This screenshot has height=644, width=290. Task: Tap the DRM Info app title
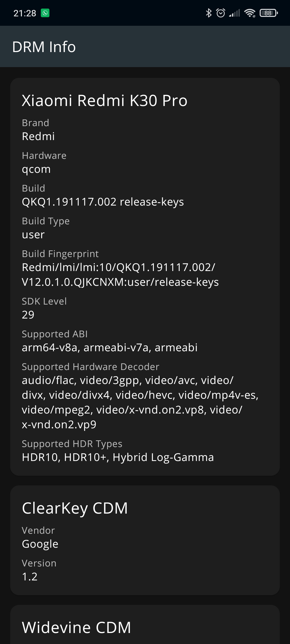(44, 47)
